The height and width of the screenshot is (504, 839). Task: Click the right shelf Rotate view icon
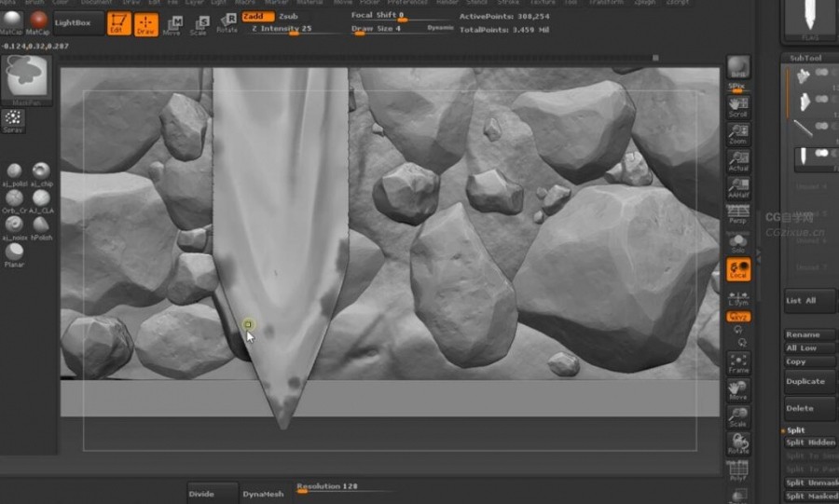[738, 443]
